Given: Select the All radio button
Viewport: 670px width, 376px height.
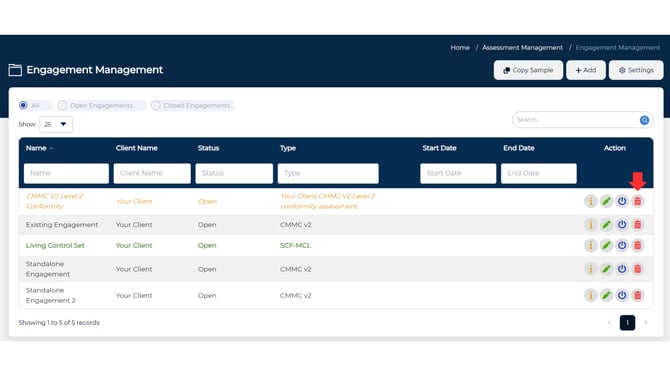Looking at the screenshot, I should click(24, 105).
